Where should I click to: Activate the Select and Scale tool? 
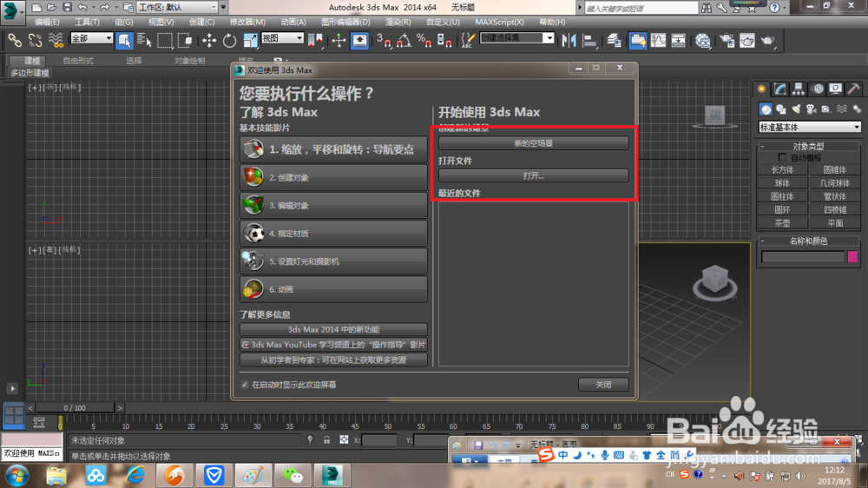250,41
